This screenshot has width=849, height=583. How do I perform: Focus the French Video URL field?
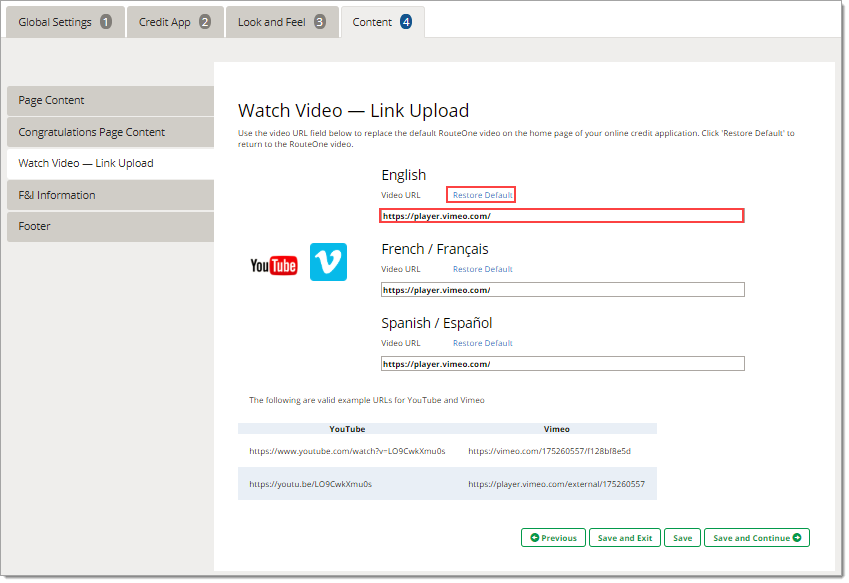coord(563,290)
